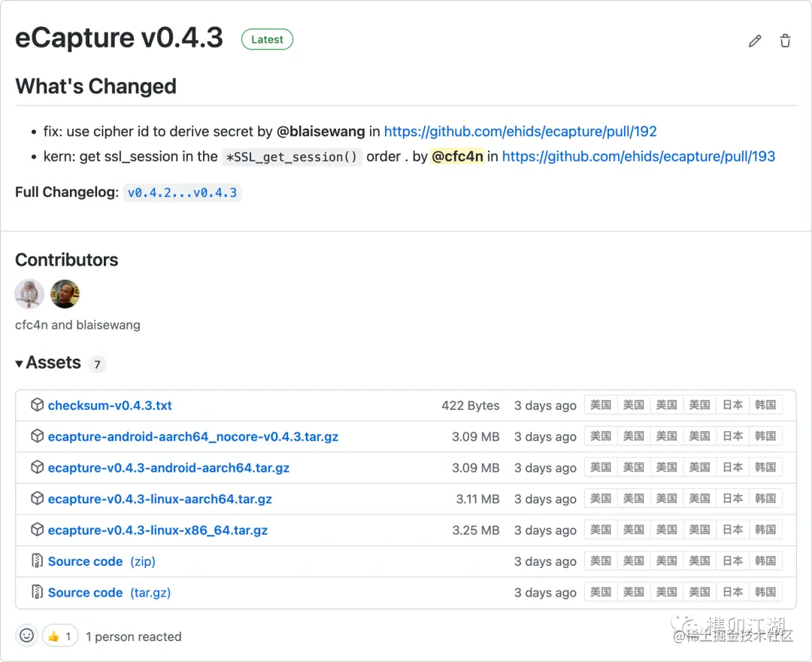The image size is (812, 662).
Task: Click the zip file icon for Source code (zip)
Action: tap(37, 561)
